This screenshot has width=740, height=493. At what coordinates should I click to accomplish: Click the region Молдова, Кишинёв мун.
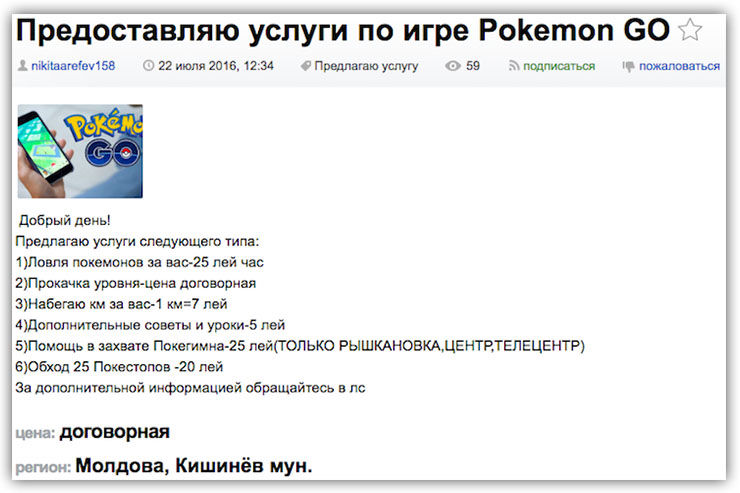point(194,466)
